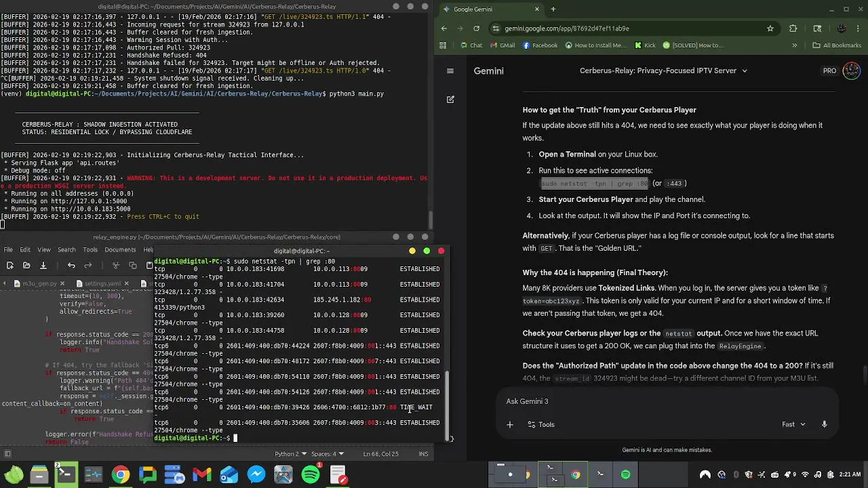
Task: Select the Google Gemini browser tab
Action: (x=492, y=9)
